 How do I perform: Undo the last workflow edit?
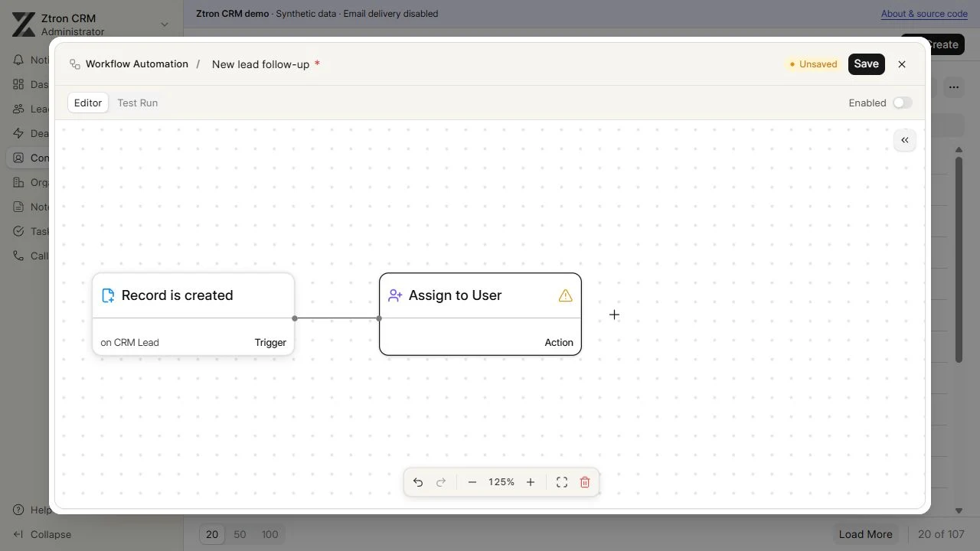click(418, 482)
